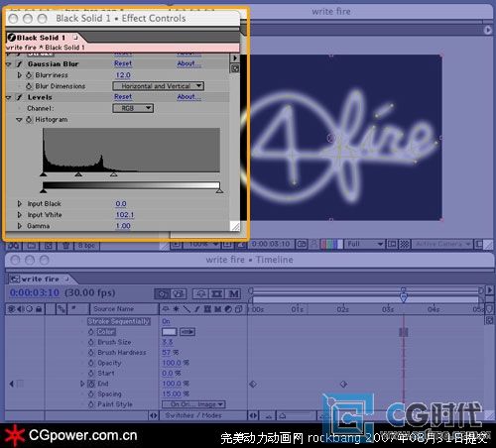Open About for Levels
The width and height of the screenshot is (496, 448).
tap(188, 97)
